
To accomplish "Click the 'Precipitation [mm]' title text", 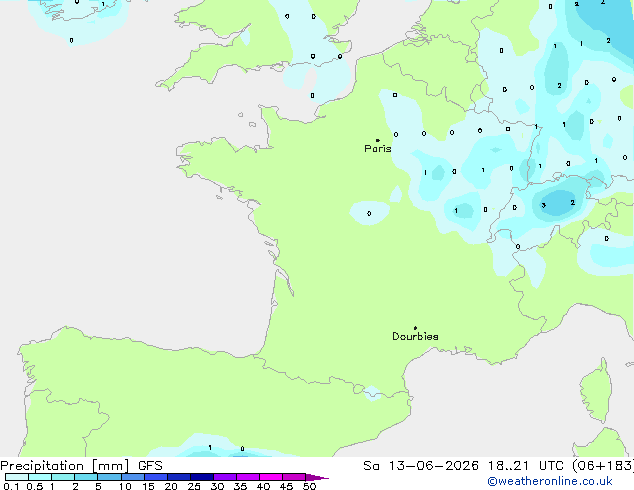I will (65, 466).
